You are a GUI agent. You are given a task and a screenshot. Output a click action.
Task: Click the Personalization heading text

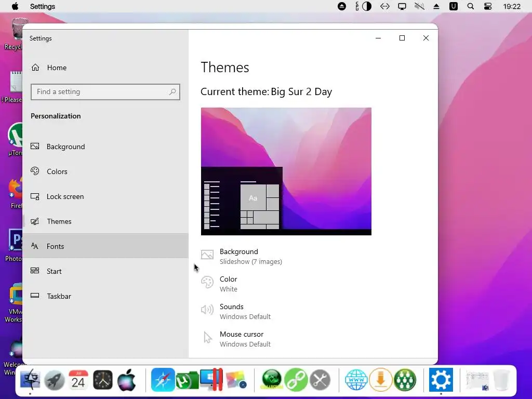click(56, 116)
